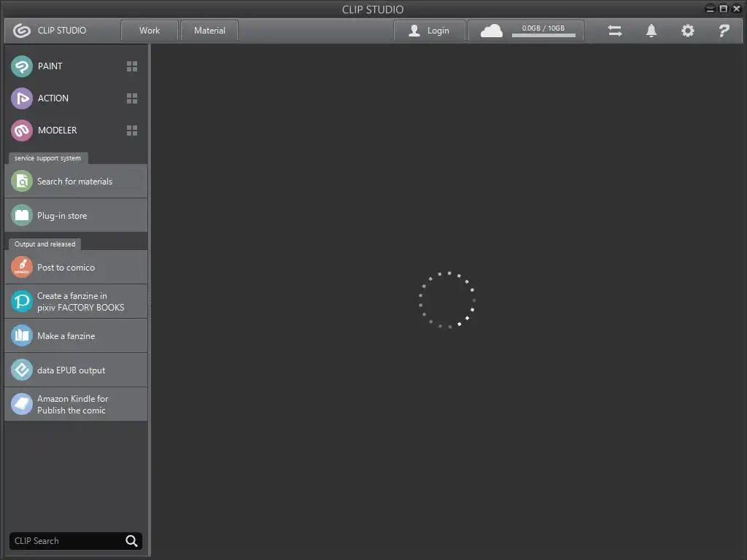Launch the MODELER application icon
The height and width of the screenshot is (560, 747).
[x=22, y=131]
